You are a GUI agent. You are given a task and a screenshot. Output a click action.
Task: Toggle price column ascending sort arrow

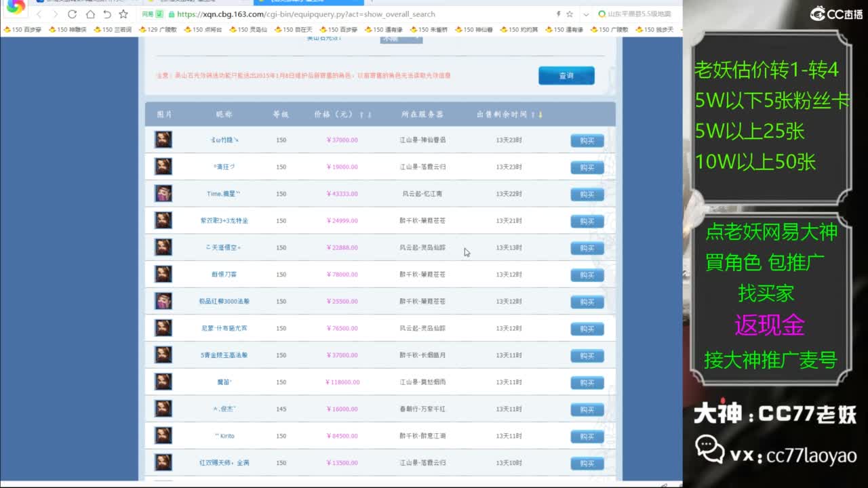click(x=362, y=114)
